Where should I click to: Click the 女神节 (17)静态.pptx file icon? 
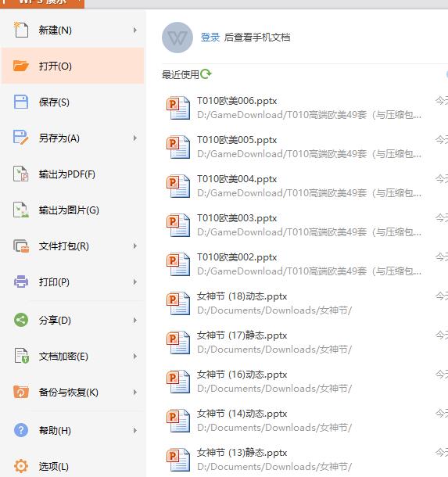[x=178, y=343]
